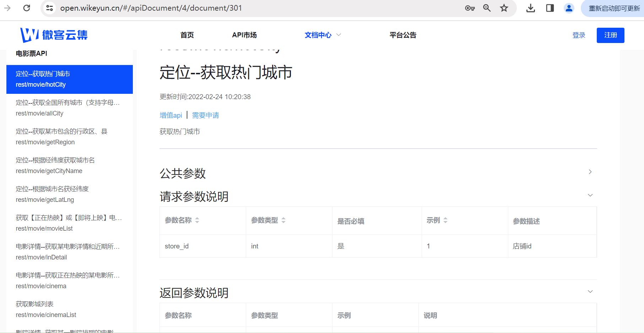Click the 更新时间 2022-02-24 timestamp text
The image size is (644, 333).
coord(205,97)
